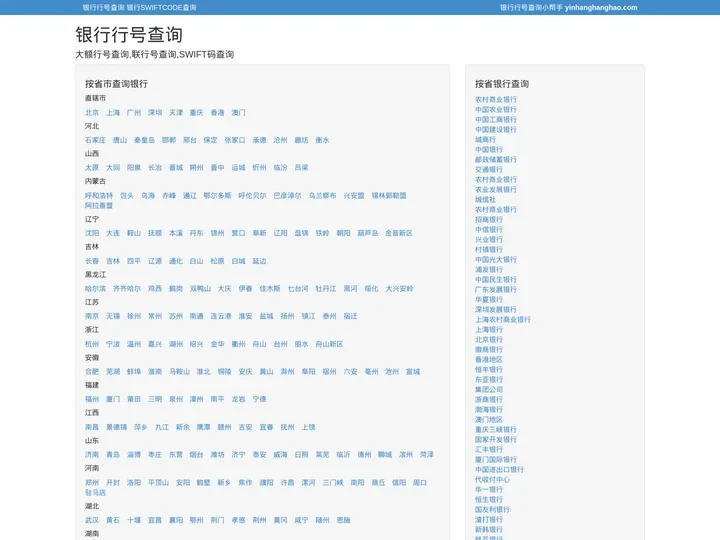Open the 渣打银行 link
Viewport: 720px width, 540px height.
coord(489,520)
